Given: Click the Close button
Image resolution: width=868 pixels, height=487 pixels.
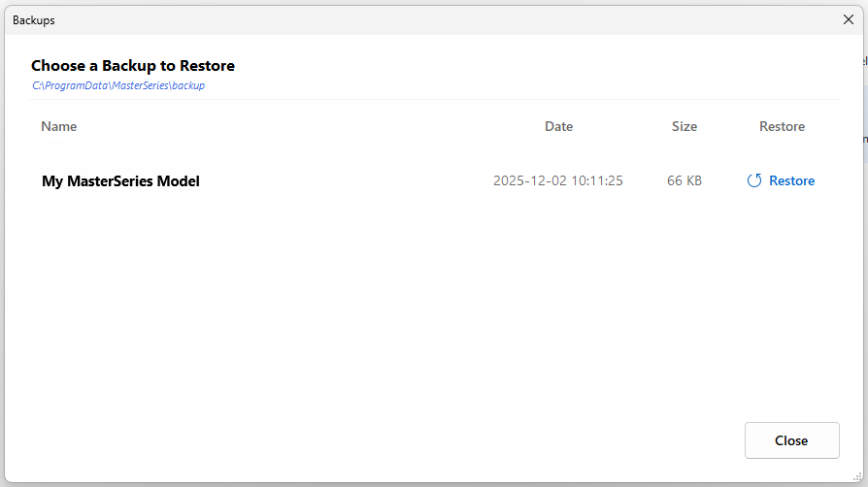Looking at the screenshot, I should 791,440.
